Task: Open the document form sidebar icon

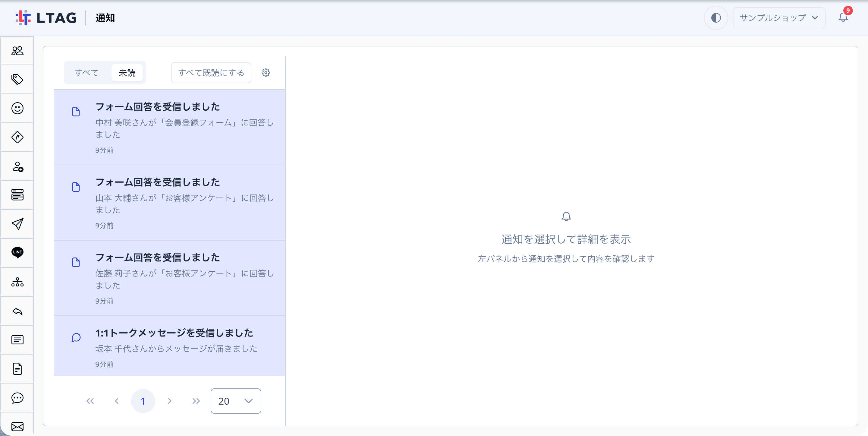Action: pyautogui.click(x=17, y=369)
